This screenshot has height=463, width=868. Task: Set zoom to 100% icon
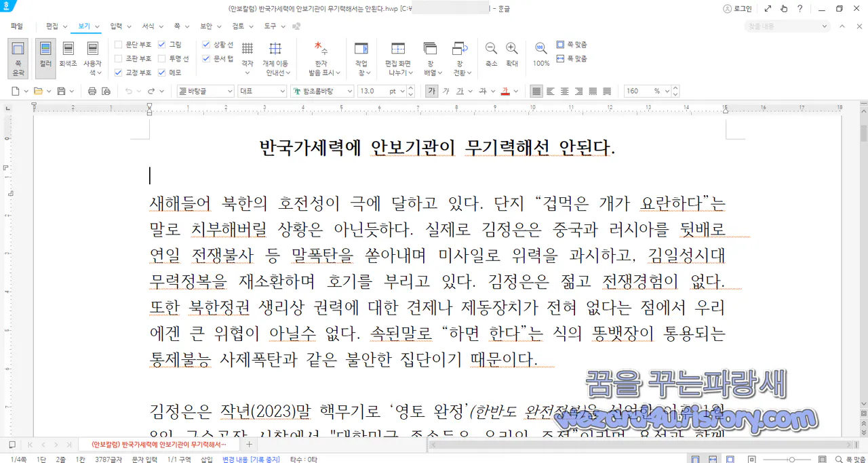[541, 54]
